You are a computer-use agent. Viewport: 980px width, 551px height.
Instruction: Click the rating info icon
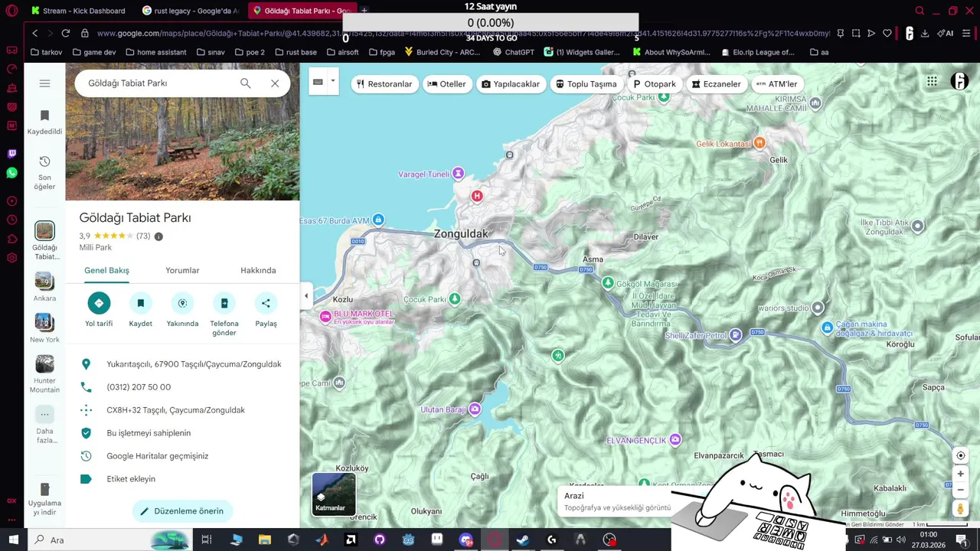click(158, 236)
